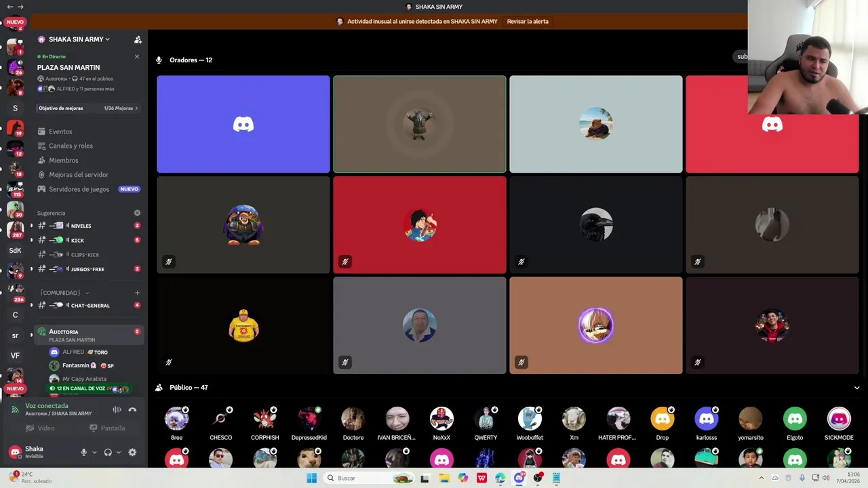Click Público people icon in audience header
Screen dimensions: 868x488
[x=159, y=388]
